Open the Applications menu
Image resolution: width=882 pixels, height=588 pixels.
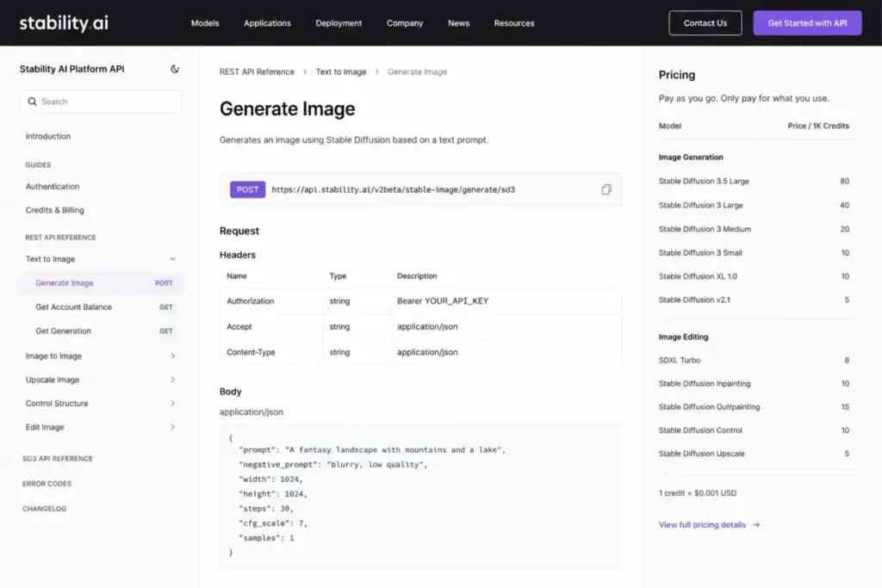(267, 23)
